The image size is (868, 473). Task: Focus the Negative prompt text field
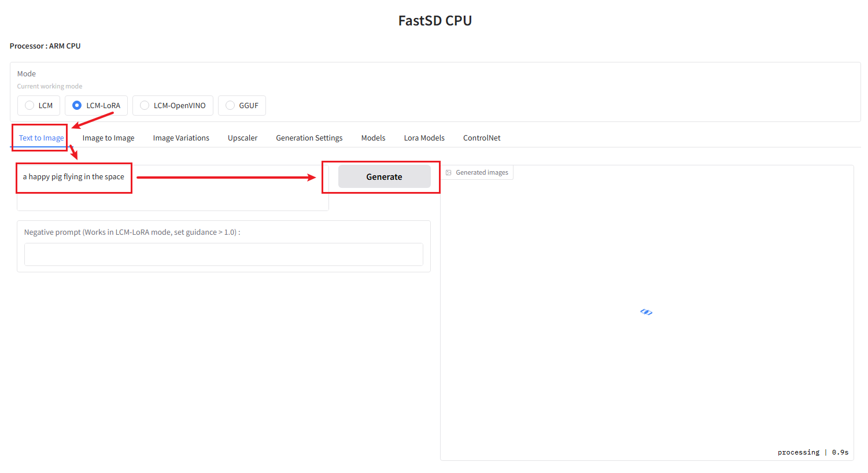coord(223,254)
